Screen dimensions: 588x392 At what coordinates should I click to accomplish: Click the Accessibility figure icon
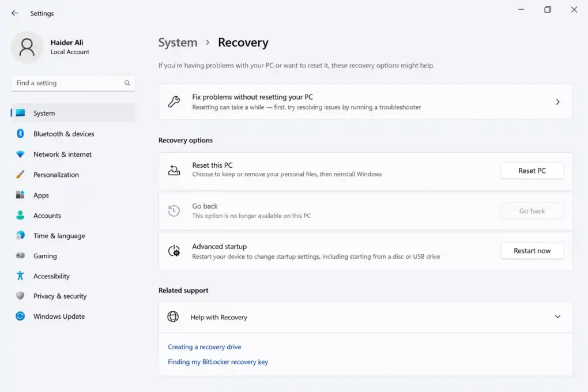20,276
